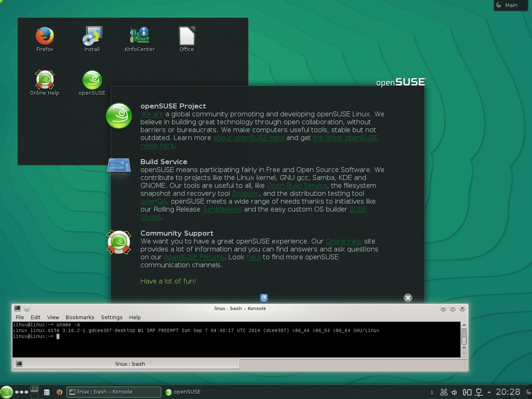Open the device notifier tray icon
The height and width of the screenshot is (399, 532).
click(467, 392)
